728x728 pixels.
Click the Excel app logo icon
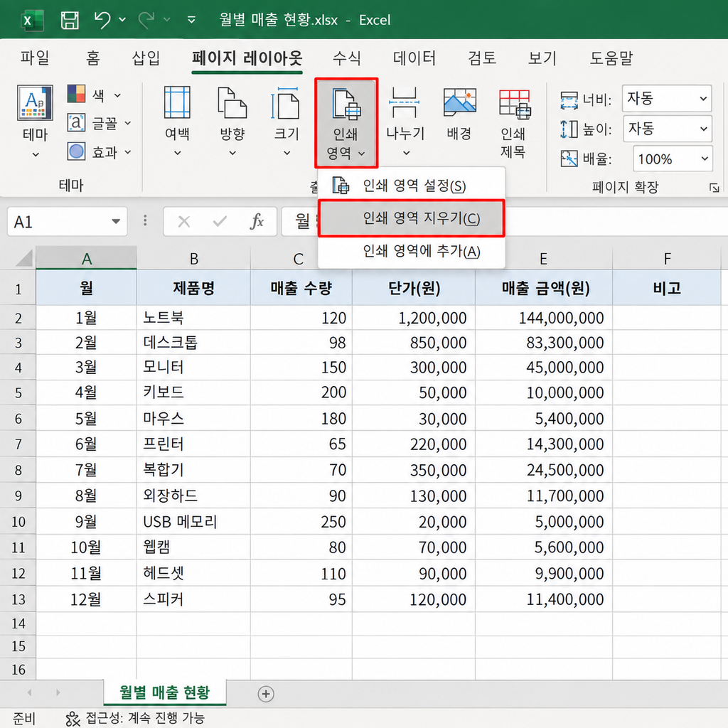[32, 20]
